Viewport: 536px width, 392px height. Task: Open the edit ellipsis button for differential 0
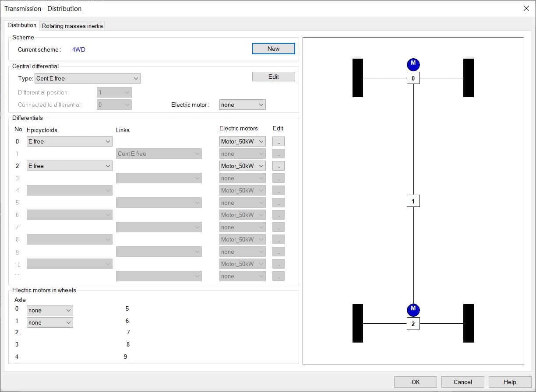pyautogui.click(x=278, y=141)
